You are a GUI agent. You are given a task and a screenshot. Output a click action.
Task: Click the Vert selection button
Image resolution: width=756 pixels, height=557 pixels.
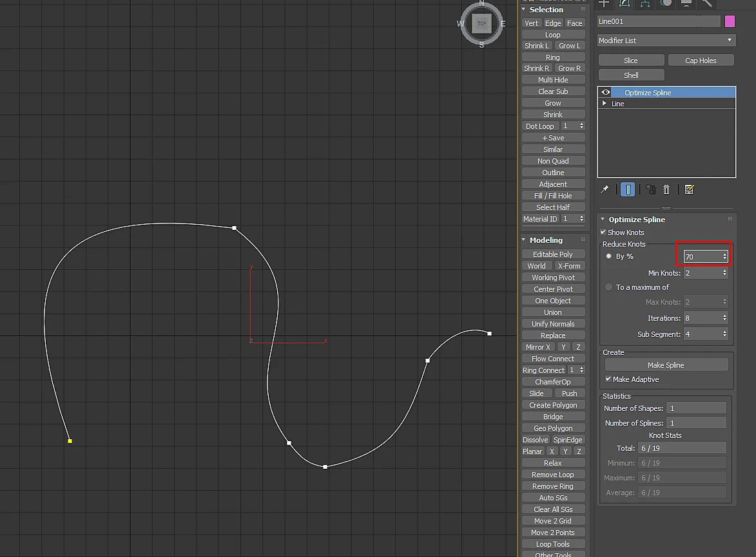(531, 23)
